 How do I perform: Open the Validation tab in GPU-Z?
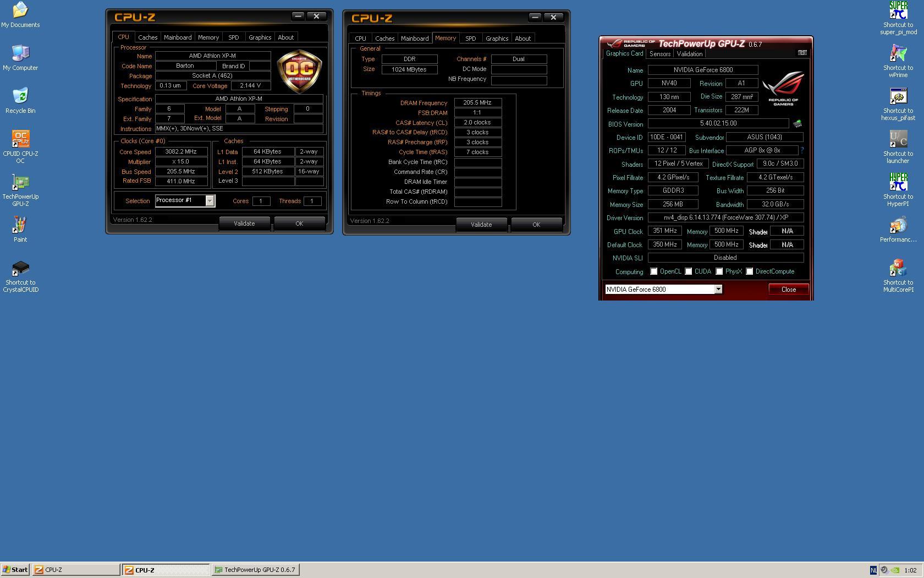point(689,54)
